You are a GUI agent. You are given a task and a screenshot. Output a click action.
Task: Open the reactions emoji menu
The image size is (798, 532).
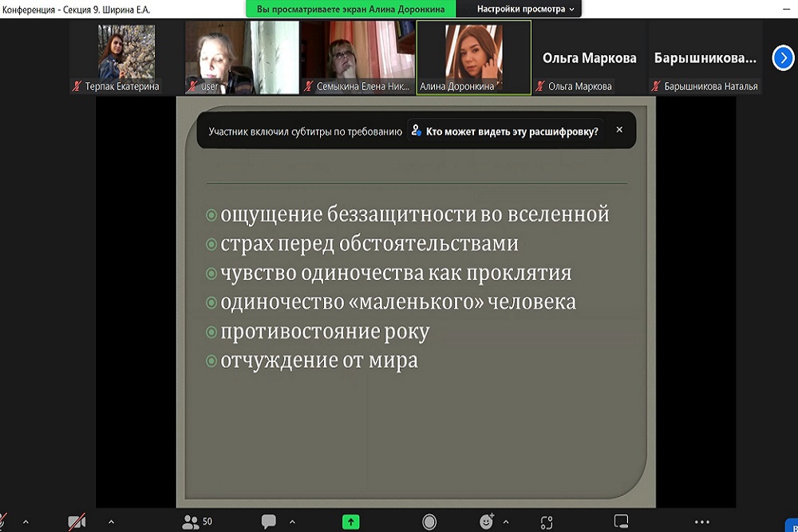click(487, 522)
